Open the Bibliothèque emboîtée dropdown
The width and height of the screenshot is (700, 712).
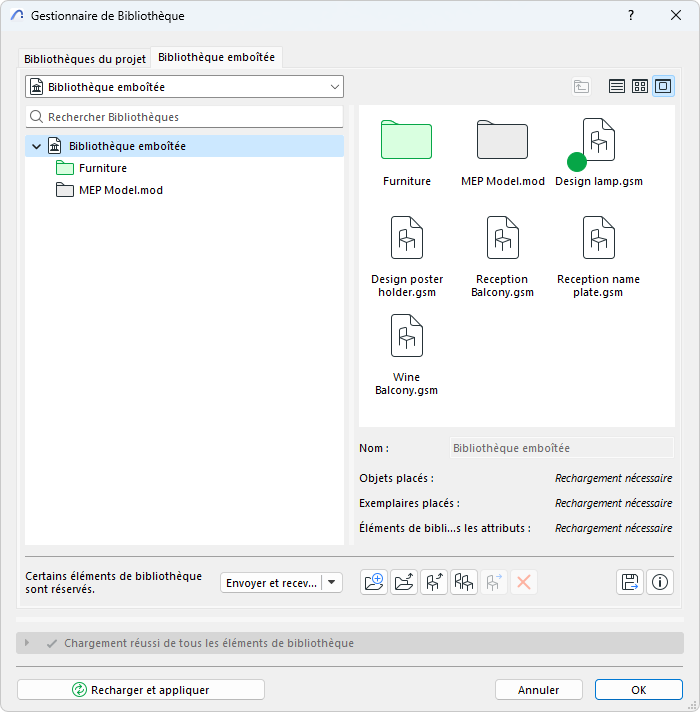pyautogui.click(x=184, y=87)
